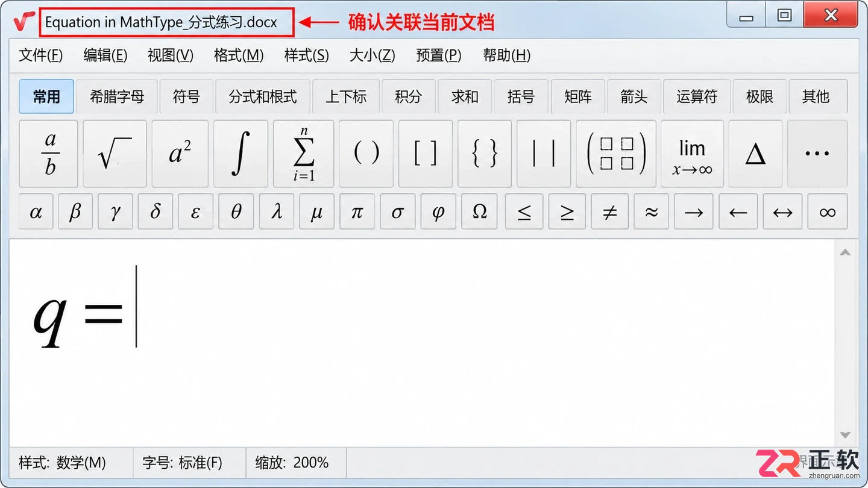The height and width of the screenshot is (488, 868).
Task: Switch to the 矩阵 tab
Action: point(577,96)
